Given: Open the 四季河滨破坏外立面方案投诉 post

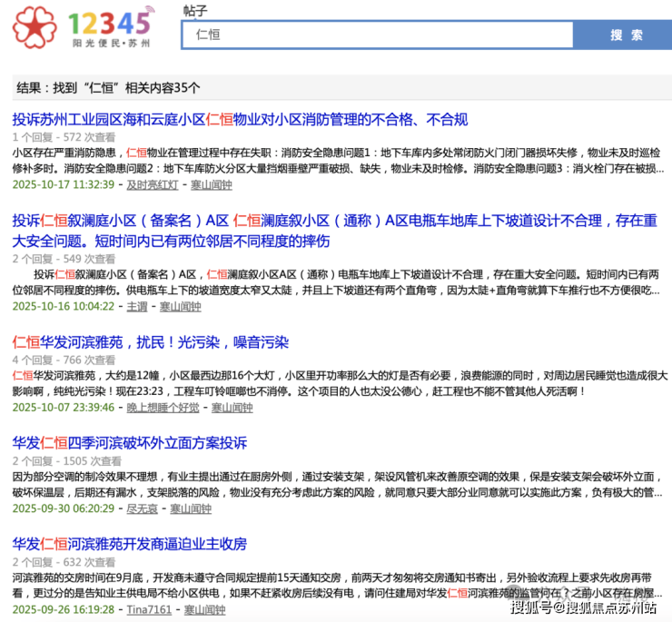Looking at the screenshot, I should [x=129, y=443].
